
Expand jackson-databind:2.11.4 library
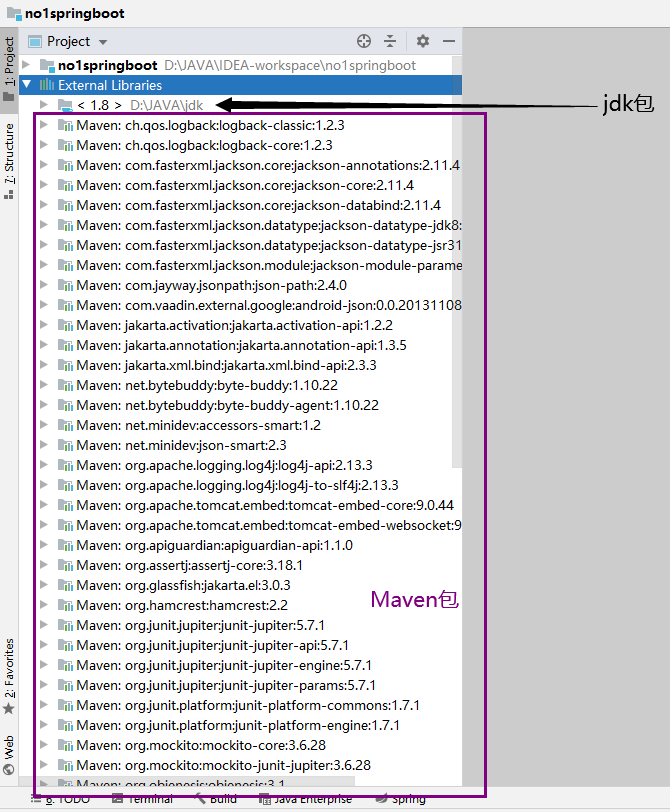[x=44, y=205]
